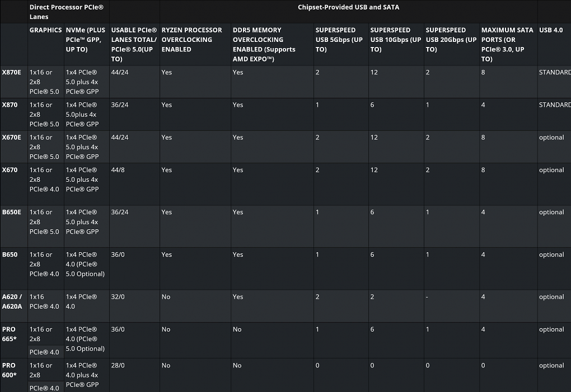571x392 pixels.
Task: Click the 28/0 lanes value for PRO 600
Action: [118, 366]
